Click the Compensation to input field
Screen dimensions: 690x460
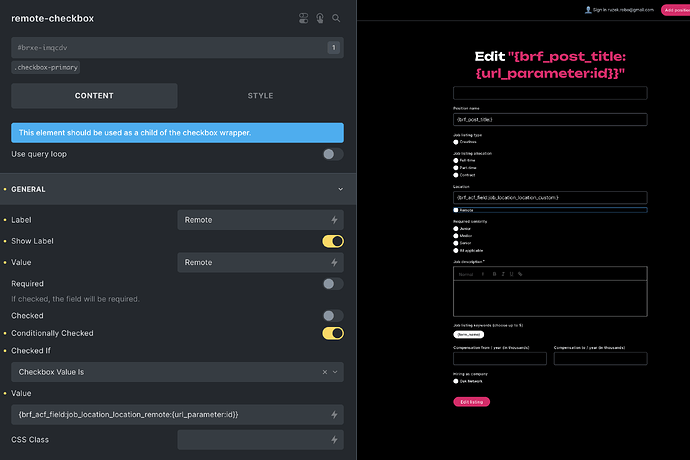(x=600, y=358)
